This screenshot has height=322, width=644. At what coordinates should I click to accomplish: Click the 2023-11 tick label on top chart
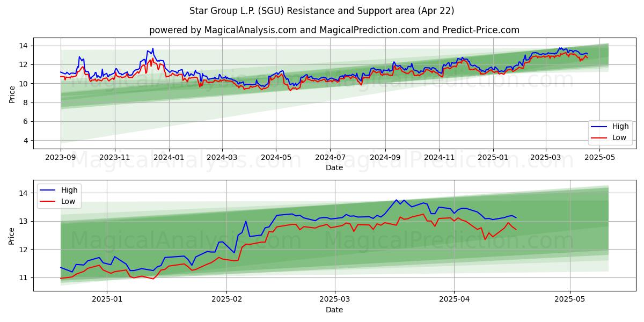click(x=115, y=158)
